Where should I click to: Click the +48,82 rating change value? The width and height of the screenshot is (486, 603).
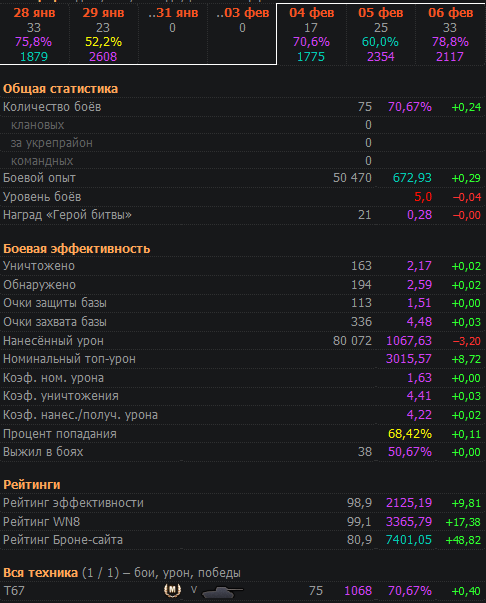463,540
